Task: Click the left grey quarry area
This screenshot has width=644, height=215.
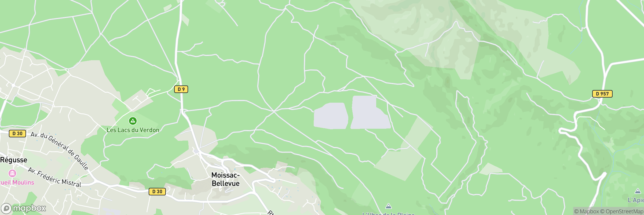Action: coord(331,116)
